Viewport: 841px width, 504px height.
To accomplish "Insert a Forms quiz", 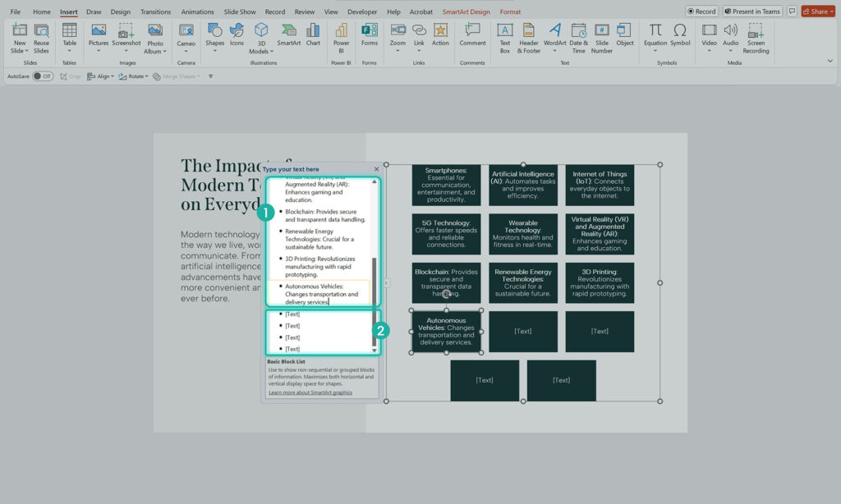I will pyautogui.click(x=369, y=34).
